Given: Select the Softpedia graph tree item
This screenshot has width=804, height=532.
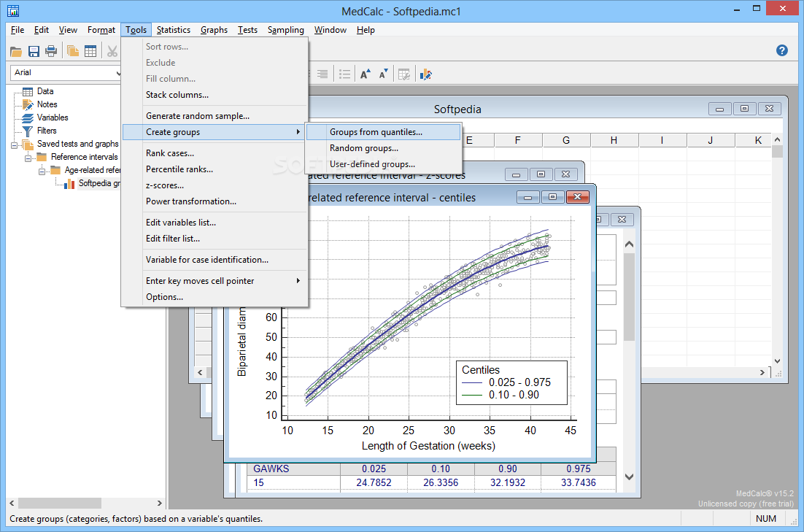Looking at the screenshot, I should (99, 183).
